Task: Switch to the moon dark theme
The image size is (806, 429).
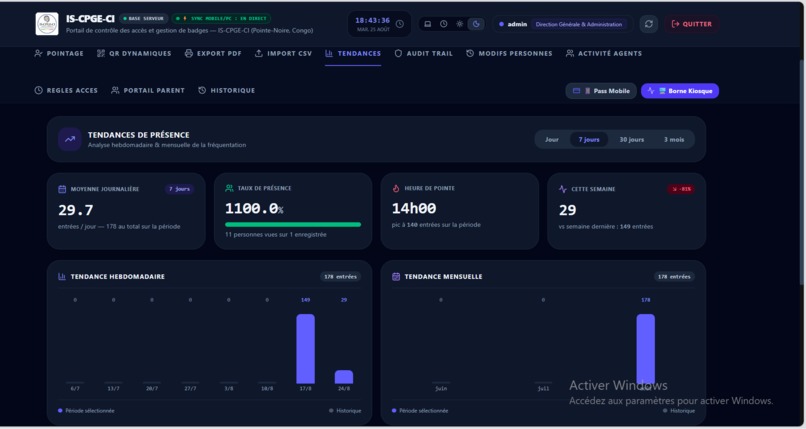Action: pyautogui.click(x=476, y=24)
